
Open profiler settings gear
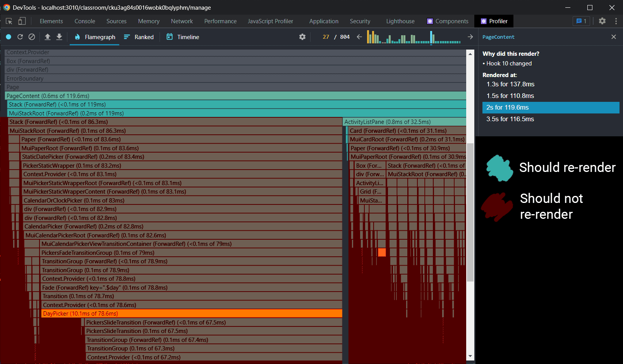pyautogui.click(x=302, y=37)
